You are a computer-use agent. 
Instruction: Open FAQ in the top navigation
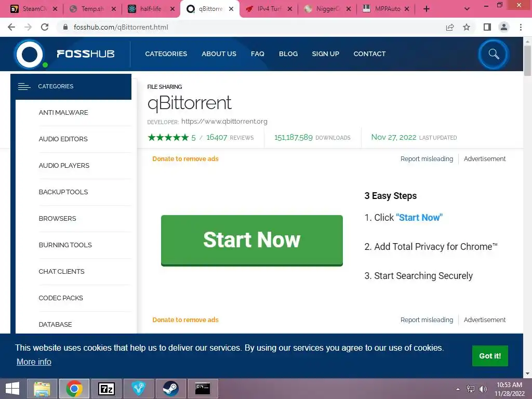coord(258,54)
